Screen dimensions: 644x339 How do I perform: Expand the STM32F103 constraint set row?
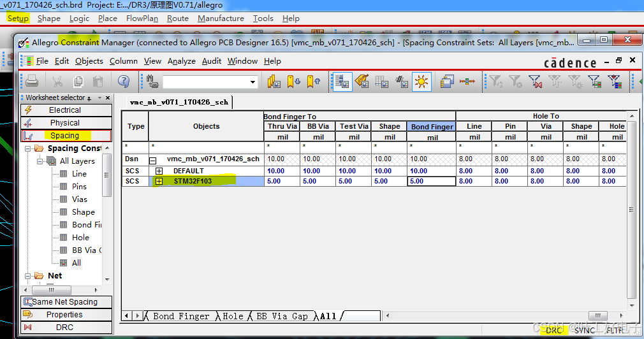[x=159, y=182]
